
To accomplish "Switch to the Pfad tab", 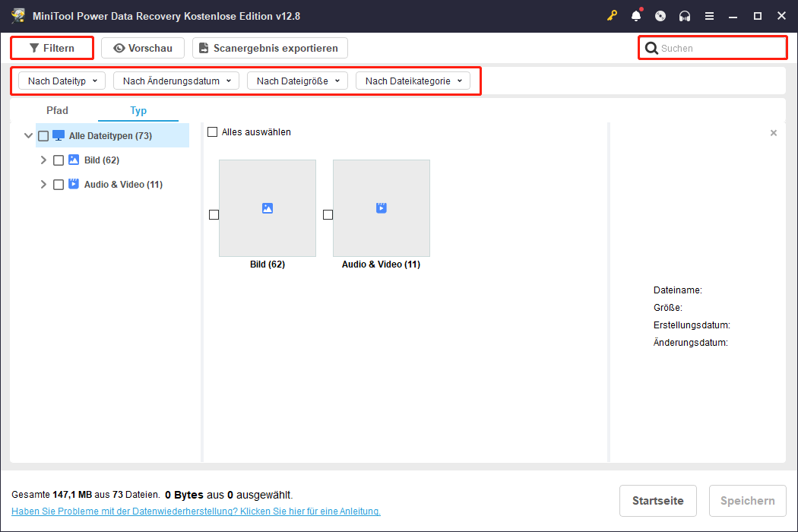I will point(57,110).
